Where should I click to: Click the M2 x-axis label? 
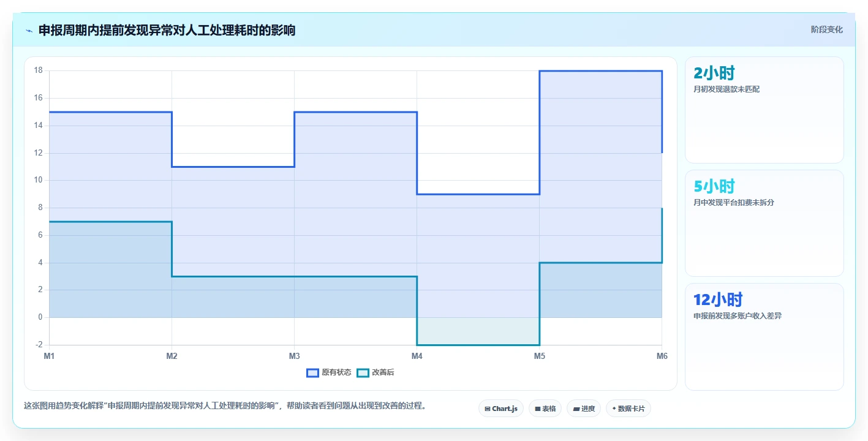coord(172,356)
